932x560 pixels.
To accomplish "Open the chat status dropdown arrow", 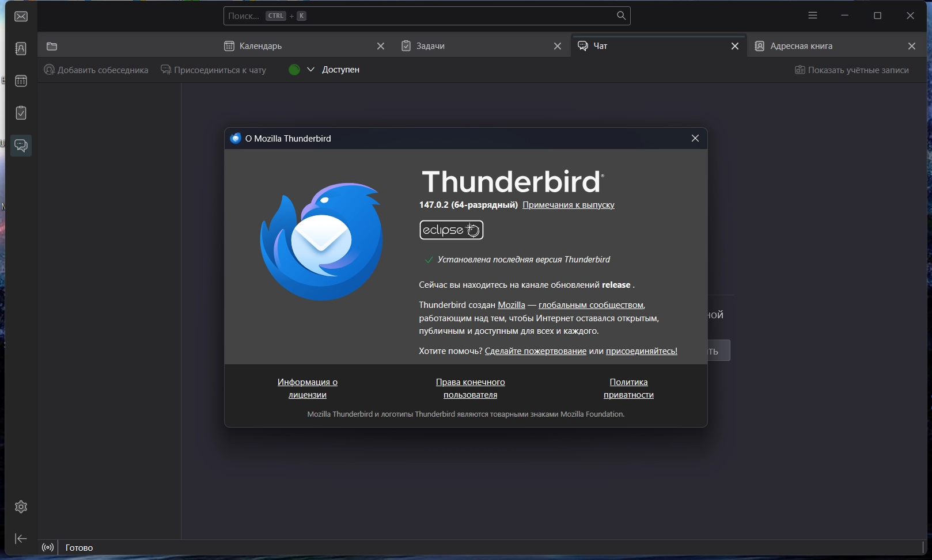I will pyautogui.click(x=310, y=70).
